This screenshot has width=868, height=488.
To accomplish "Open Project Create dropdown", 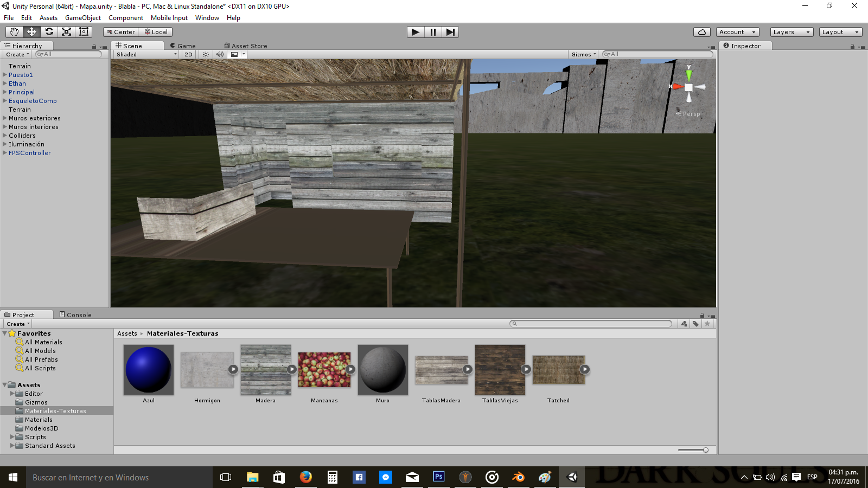I will click(x=18, y=324).
